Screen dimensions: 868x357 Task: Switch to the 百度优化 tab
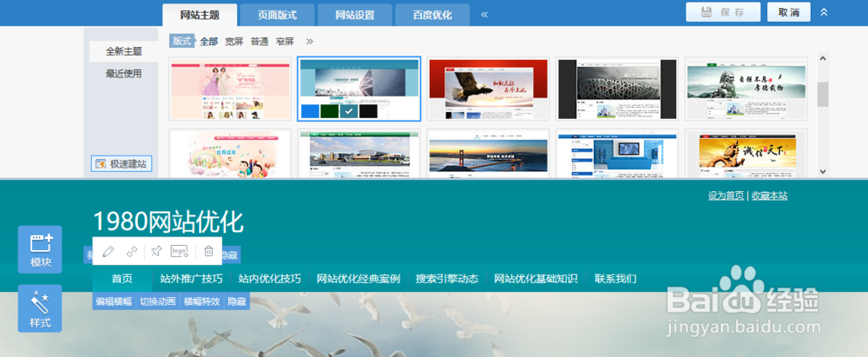pyautogui.click(x=432, y=15)
